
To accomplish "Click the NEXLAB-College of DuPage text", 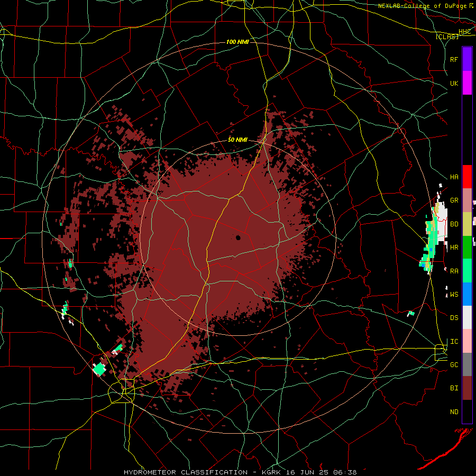I will pos(422,6).
